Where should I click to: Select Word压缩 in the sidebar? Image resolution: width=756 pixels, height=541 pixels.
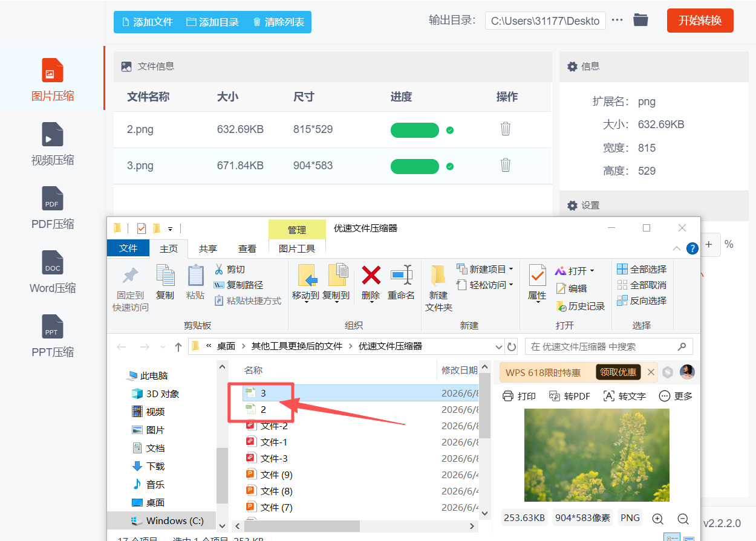click(x=53, y=272)
